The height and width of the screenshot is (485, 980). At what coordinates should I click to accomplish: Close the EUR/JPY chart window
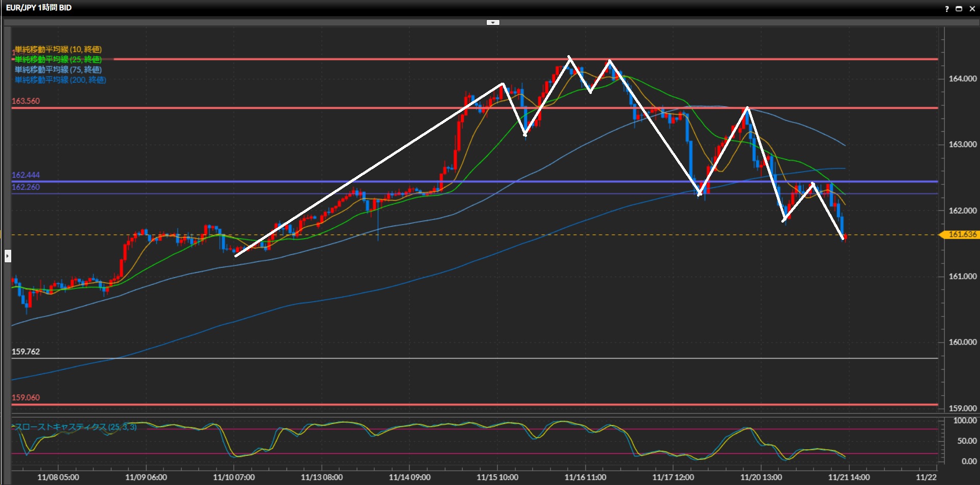tap(972, 9)
